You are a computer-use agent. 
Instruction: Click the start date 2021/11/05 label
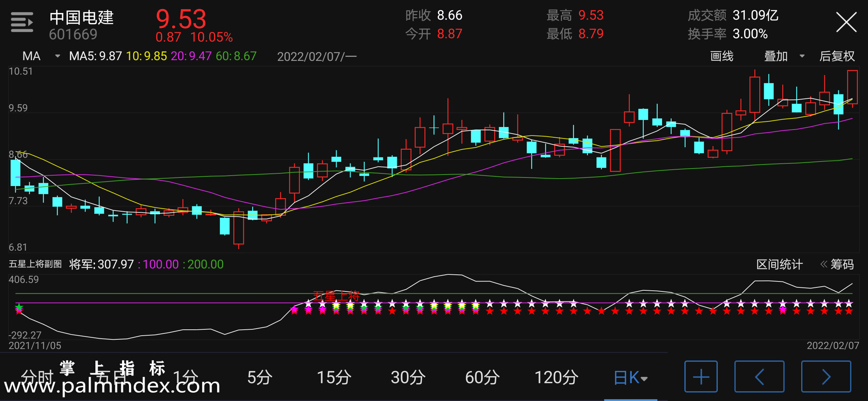tap(35, 346)
